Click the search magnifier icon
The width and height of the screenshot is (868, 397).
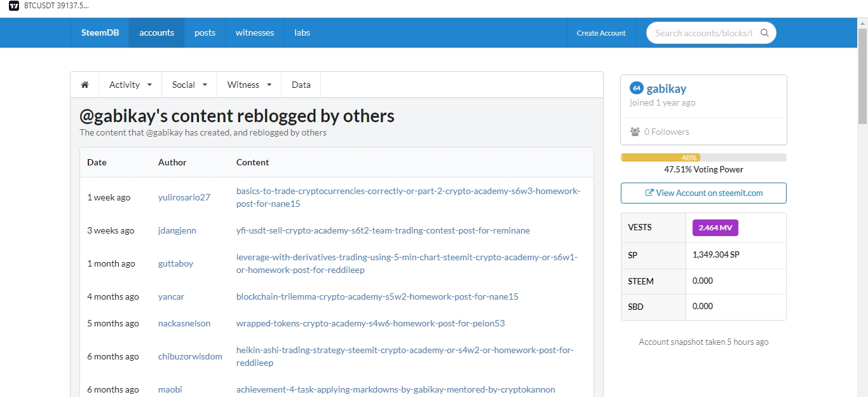[764, 33]
